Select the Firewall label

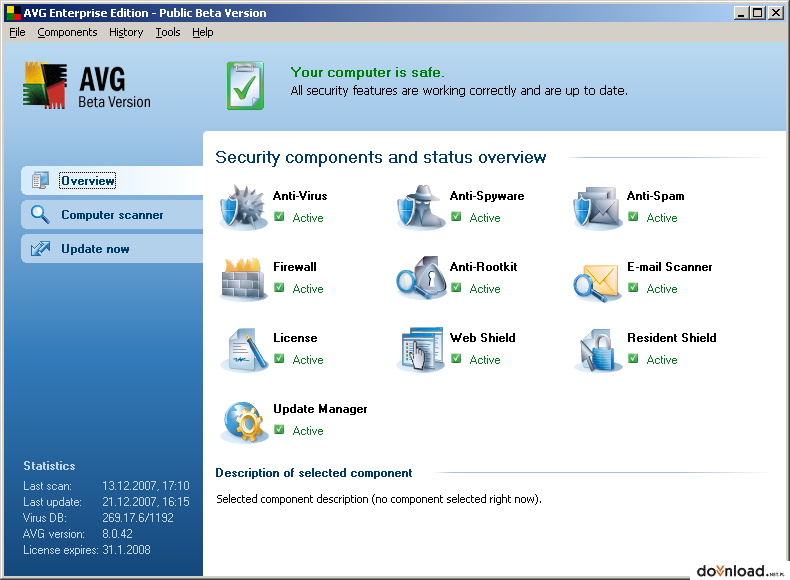(295, 267)
